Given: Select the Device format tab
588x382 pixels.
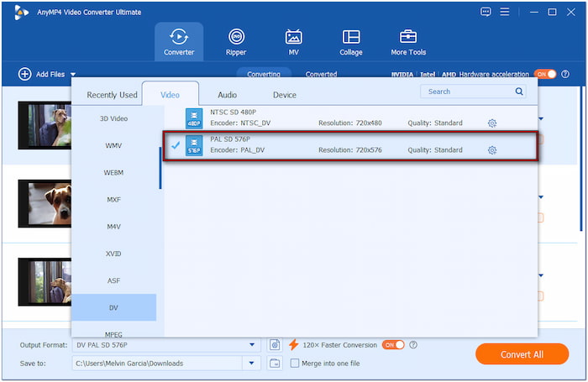Looking at the screenshot, I should pos(285,95).
